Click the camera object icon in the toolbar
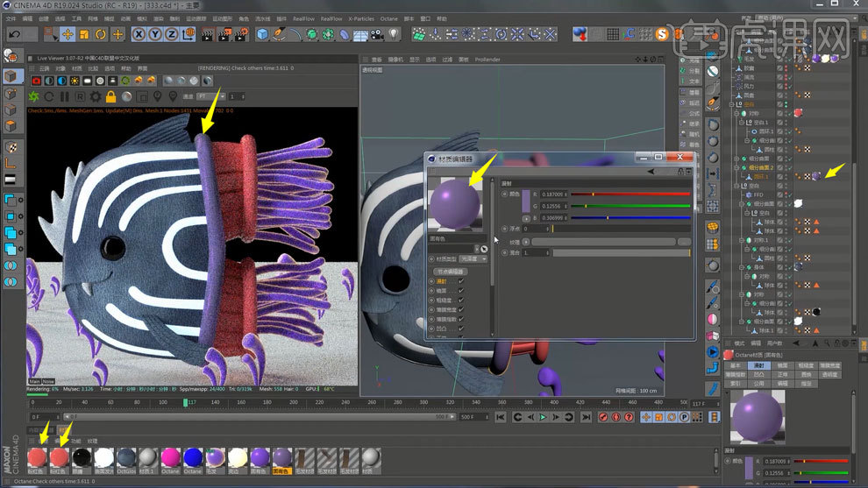 (376, 34)
